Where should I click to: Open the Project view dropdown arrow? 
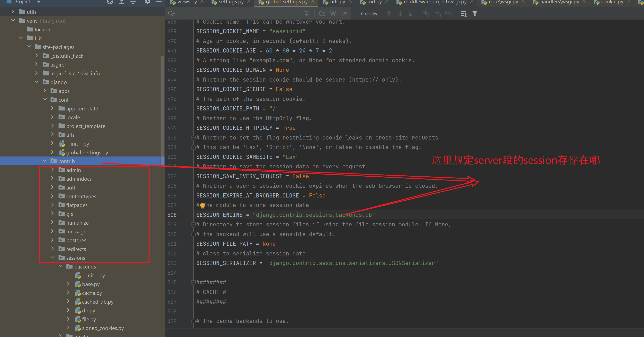pos(39,2)
